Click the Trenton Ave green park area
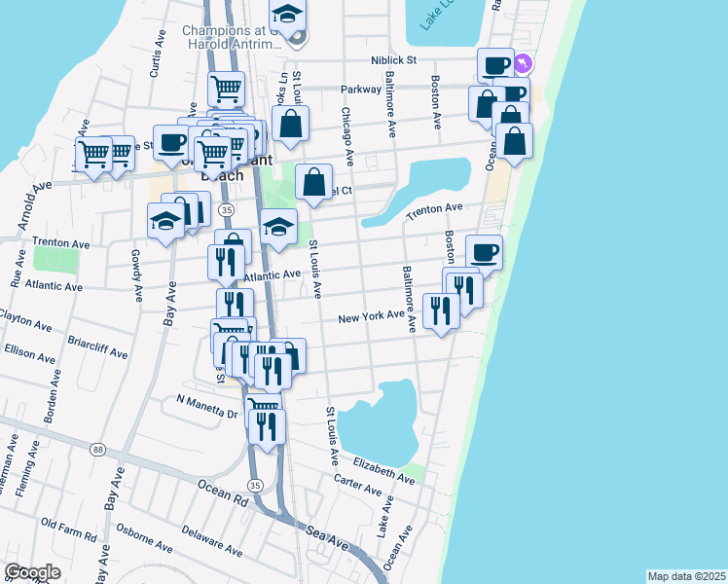The height and width of the screenshot is (584, 728). (55, 260)
